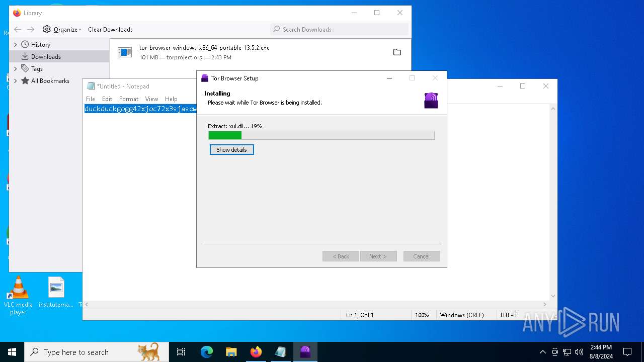Cancel the Tor Browser installation

pos(422,256)
